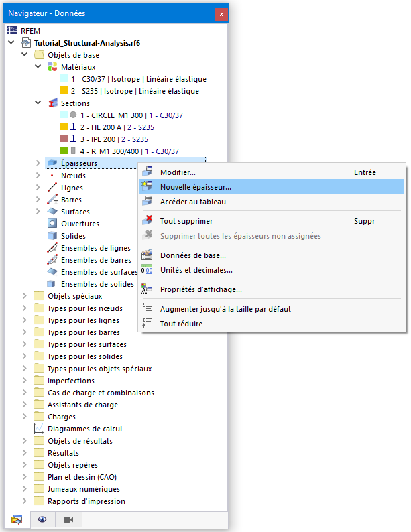Select Jumeaux numériques folder

[84, 489]
